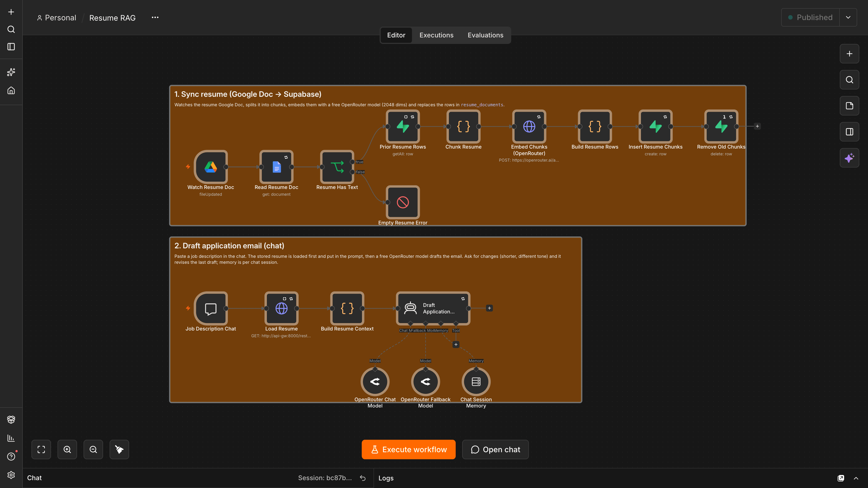This screenshot has height=488, width=868.
Task: Switch to the Executions tab
Action: coord(436,35)
